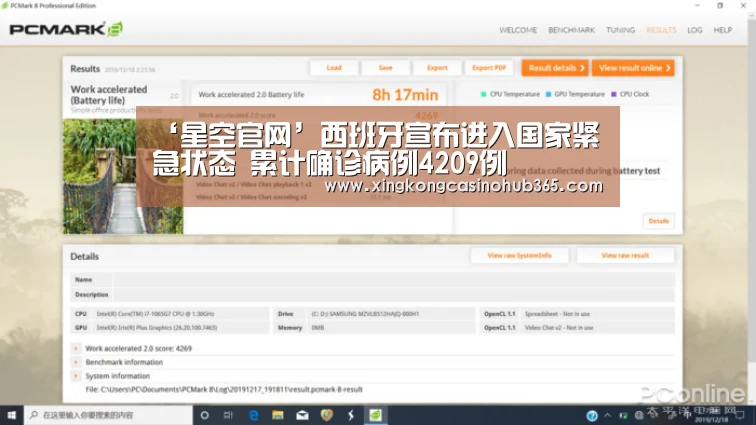756x425 pixels.
Task: Open File Explorer from the taskbar
Action: pyautogui.click(x=278, y=415)
